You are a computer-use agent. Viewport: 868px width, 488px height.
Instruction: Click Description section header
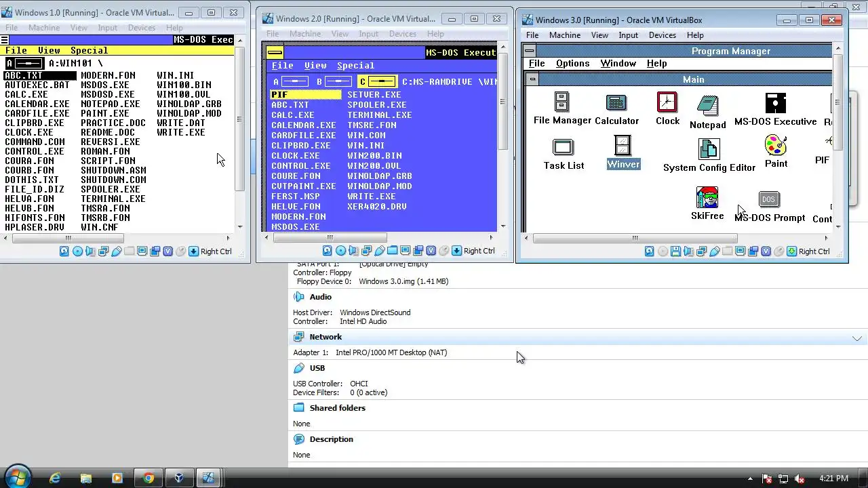point(331,439)
